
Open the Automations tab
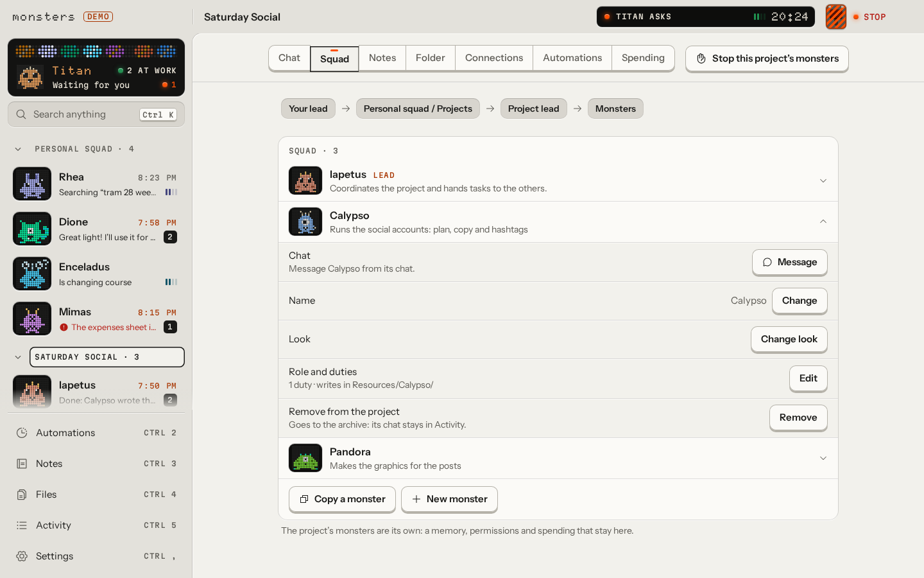[x=572, y=58]
